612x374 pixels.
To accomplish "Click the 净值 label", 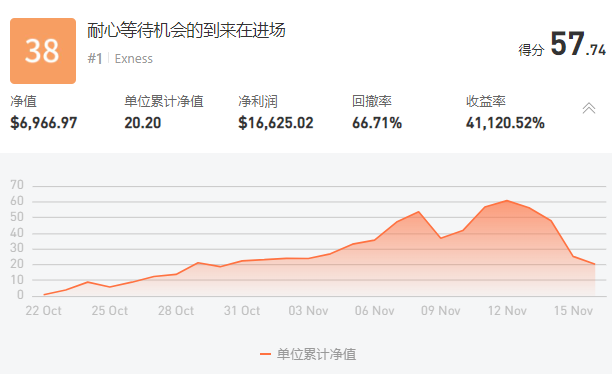I will pyautogui.click(x=23, y=102).
